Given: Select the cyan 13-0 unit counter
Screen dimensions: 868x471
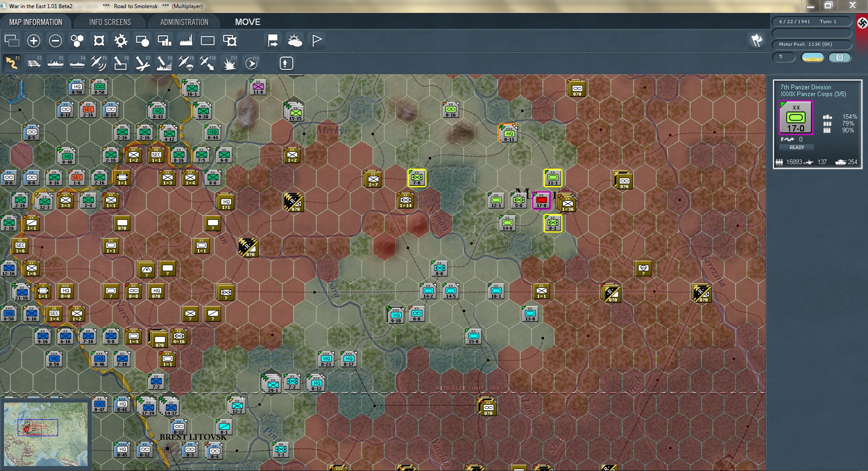Looking at the screenshot, I should point(530,314).
